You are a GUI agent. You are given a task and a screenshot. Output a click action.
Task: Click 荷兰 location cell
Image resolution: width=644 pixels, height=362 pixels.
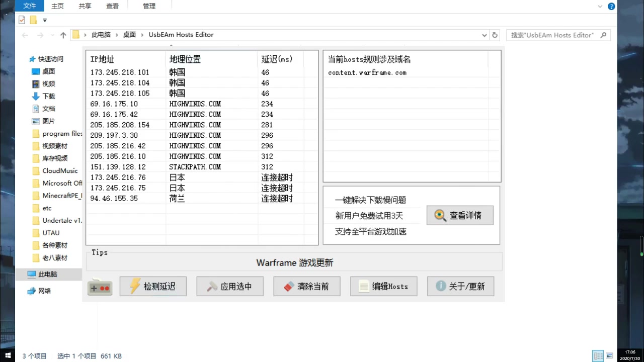coord(177,199)
